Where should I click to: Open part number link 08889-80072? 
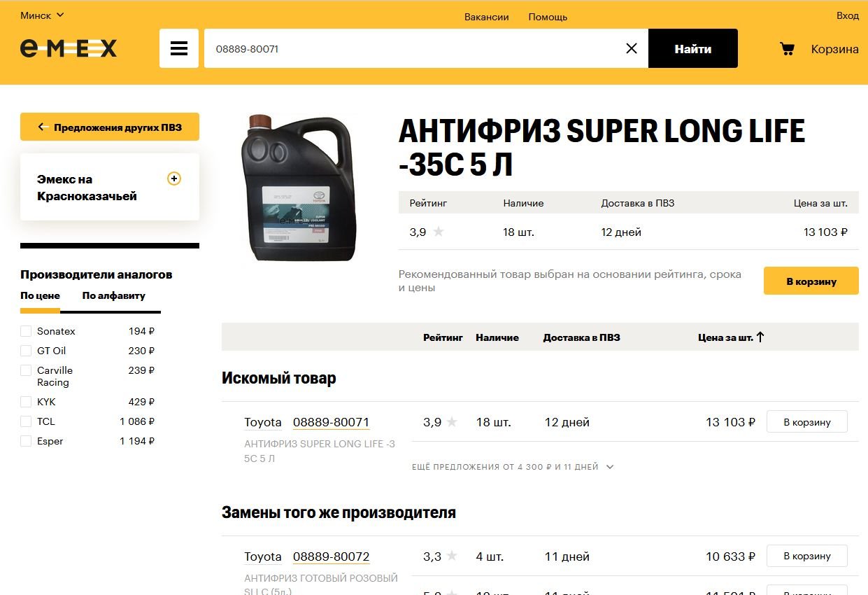[331, 556]
